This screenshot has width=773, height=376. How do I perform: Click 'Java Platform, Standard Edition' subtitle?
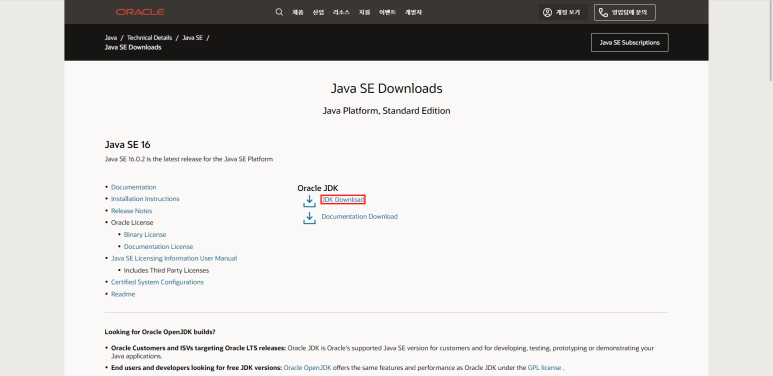(386, 111)
